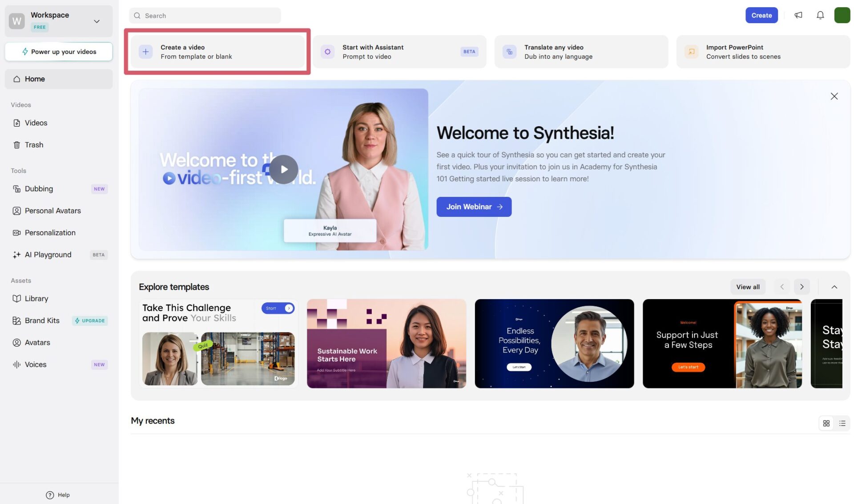Click the AI Playground sparkle icon

tap(16, 255)
